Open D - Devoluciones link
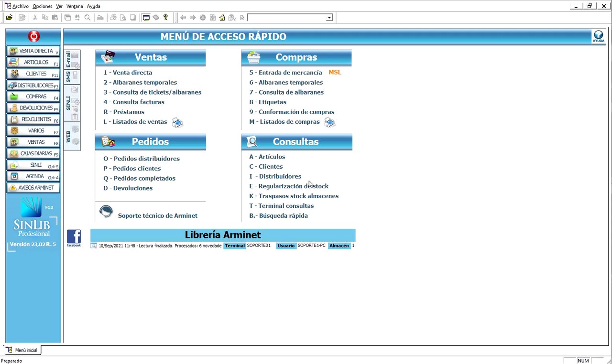Image resolution: width=612 pixels, height=364 pixels. click(x=128, y=188)
